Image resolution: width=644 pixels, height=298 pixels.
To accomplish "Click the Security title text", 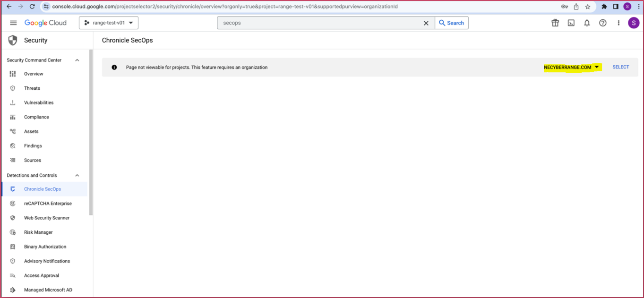I will point(36,40).
